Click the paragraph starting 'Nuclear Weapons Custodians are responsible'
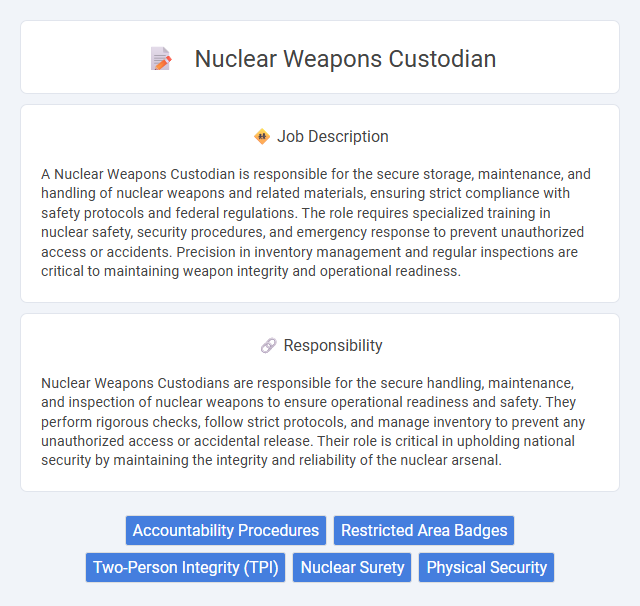The image size is (640, 606). click(313, 422)
